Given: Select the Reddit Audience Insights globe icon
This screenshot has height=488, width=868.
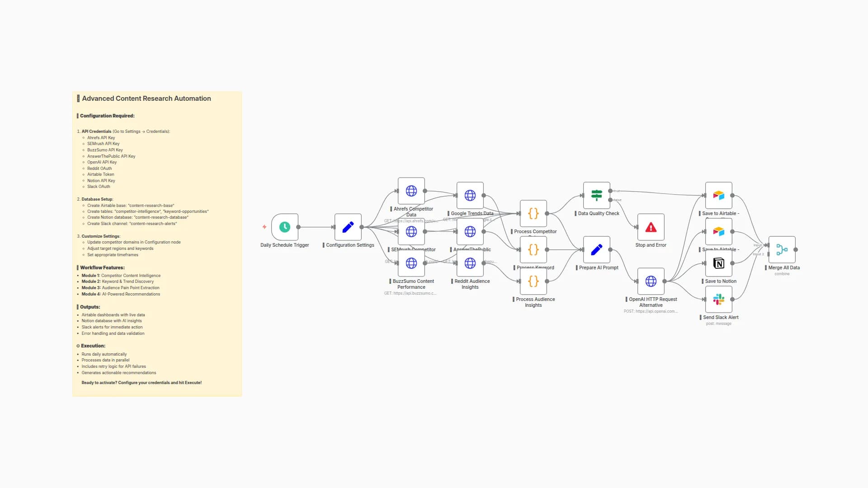Looking at the screenshot, I should [x=470, y=263].
